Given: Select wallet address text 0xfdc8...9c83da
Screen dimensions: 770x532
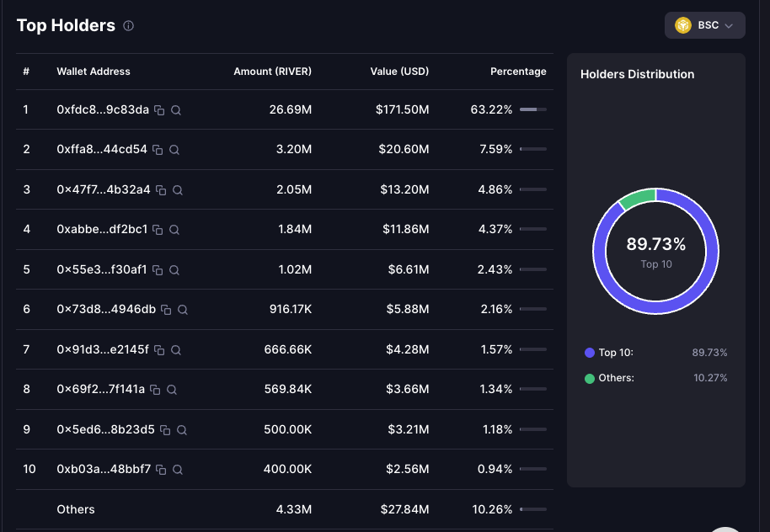Looking at the screenshot, I should click(103, 109).
